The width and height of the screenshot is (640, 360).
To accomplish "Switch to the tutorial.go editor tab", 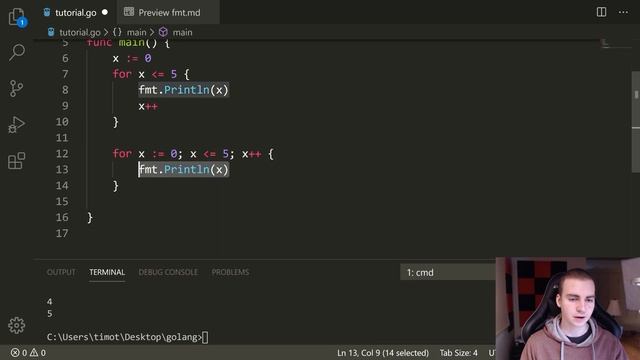I will pyautogui.click(x=76, y=13).
